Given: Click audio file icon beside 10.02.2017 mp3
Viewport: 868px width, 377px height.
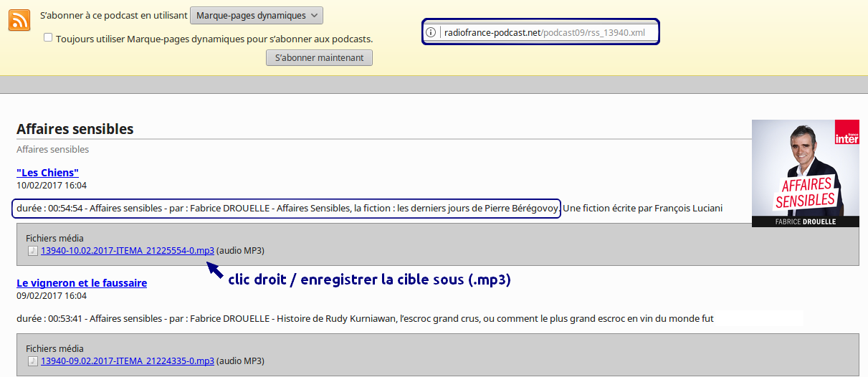Looking at the screenshot, I should point(32,251).
